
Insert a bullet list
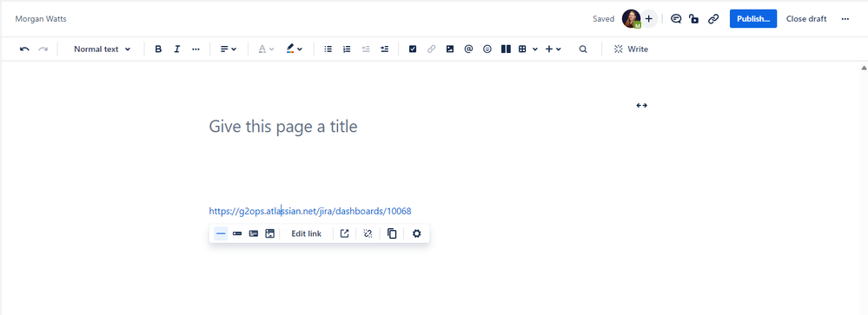[328, 49]
